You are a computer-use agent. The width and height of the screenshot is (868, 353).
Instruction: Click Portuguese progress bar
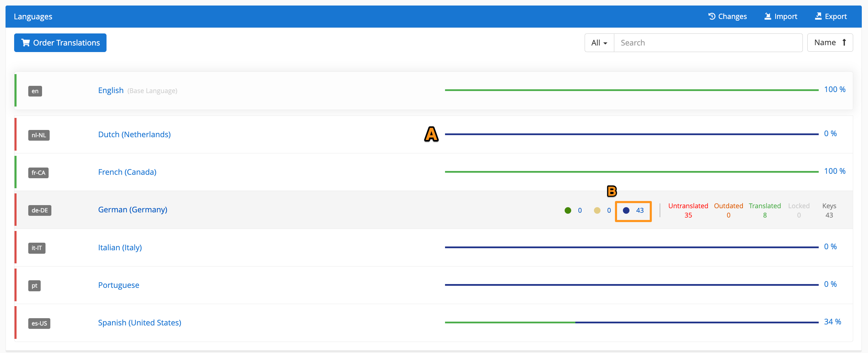[632, 285]
